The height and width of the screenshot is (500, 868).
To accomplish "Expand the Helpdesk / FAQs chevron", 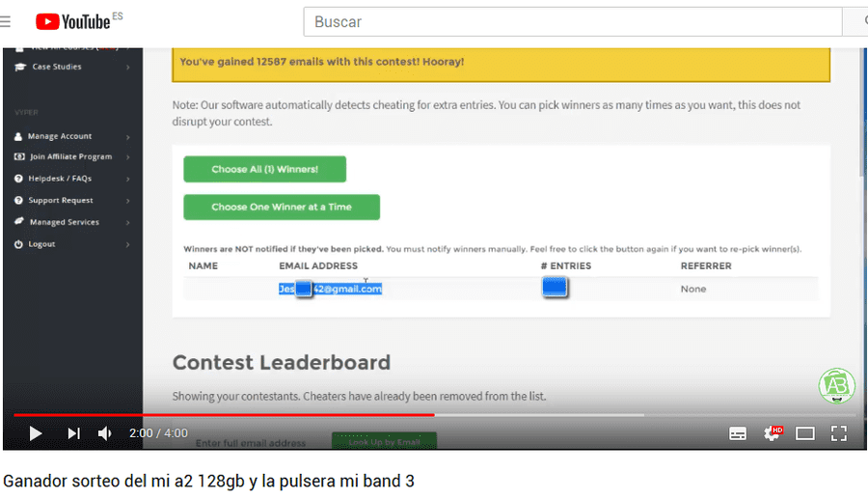I will point(128,179).
